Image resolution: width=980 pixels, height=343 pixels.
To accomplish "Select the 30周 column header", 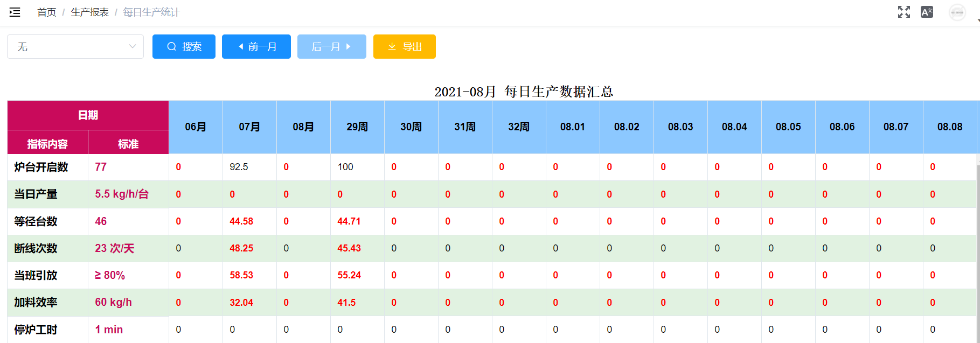I will tap(411, 127).
